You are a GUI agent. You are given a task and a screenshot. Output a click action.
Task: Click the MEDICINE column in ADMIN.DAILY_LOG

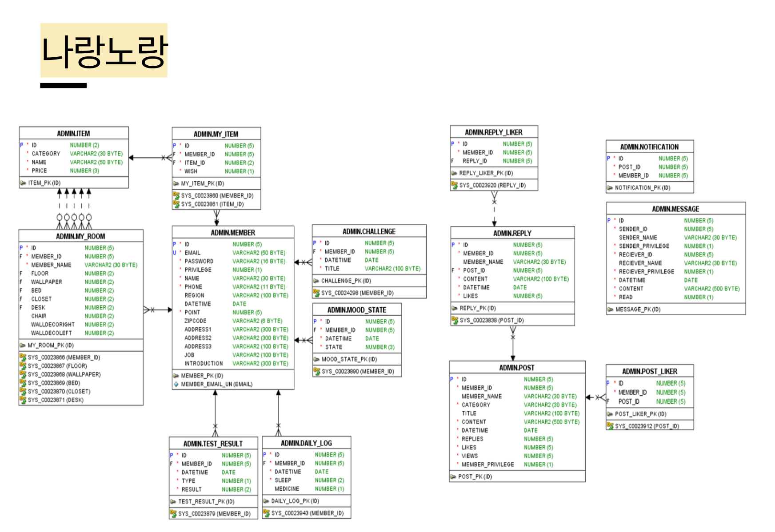click(307, 488)
